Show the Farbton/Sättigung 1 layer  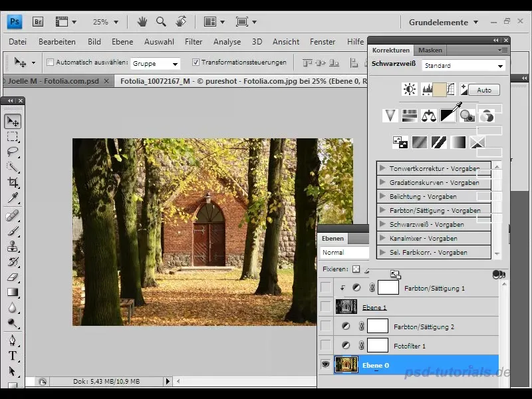click(325, 287)
